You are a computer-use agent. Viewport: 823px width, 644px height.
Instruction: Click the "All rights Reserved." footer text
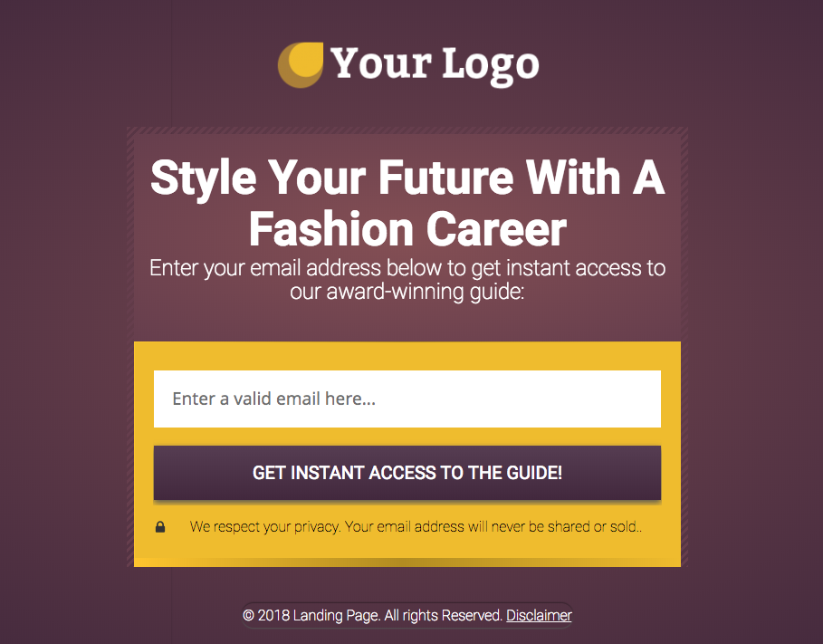[x=443, y=616]
